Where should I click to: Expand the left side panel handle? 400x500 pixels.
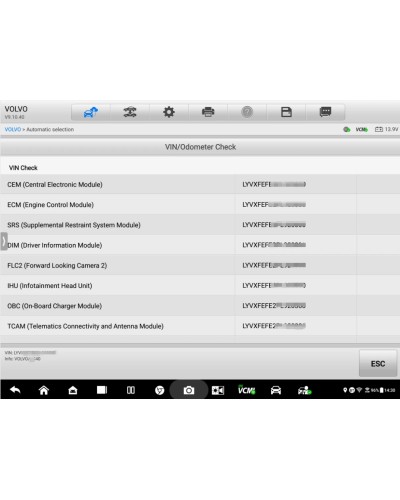click(4, 241)
